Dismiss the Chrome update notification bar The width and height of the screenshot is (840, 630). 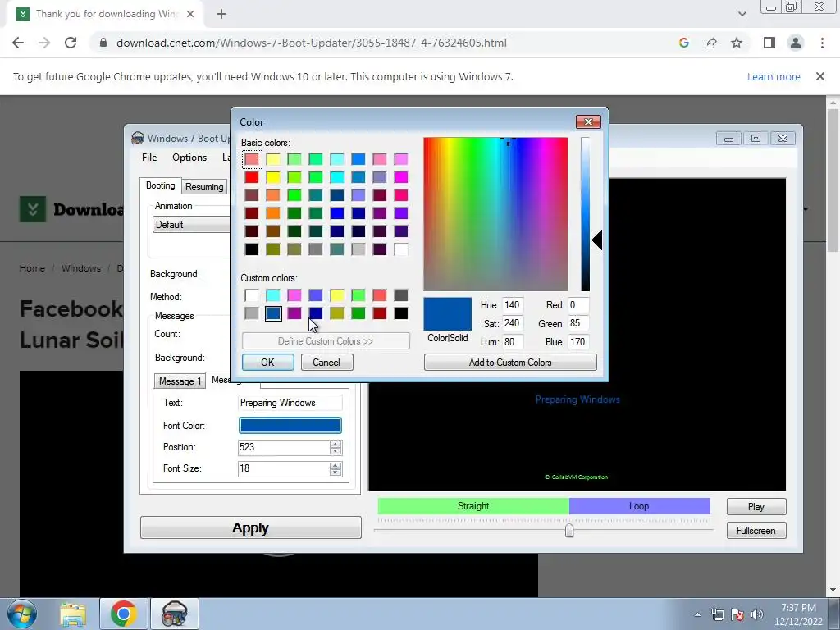819,76
